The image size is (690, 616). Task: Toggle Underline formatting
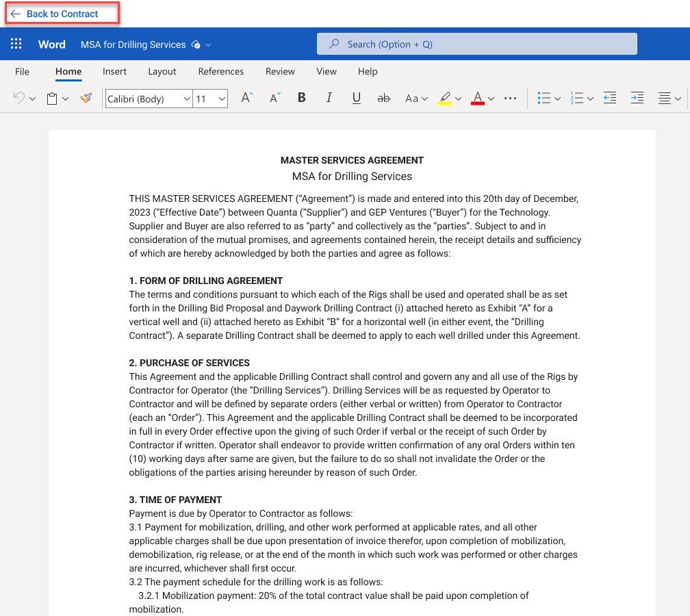point(356,99)
